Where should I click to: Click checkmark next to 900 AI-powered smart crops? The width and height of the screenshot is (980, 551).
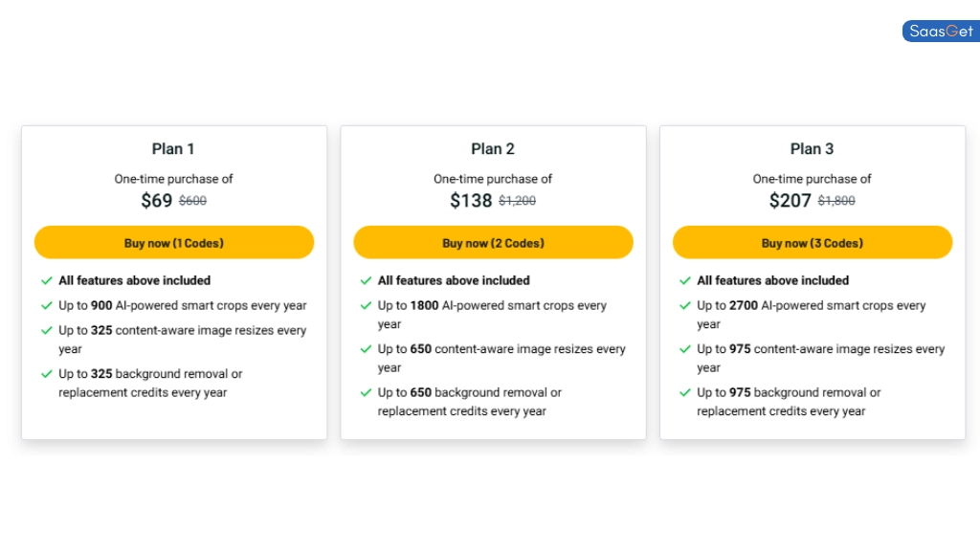[x=46, y=305]
